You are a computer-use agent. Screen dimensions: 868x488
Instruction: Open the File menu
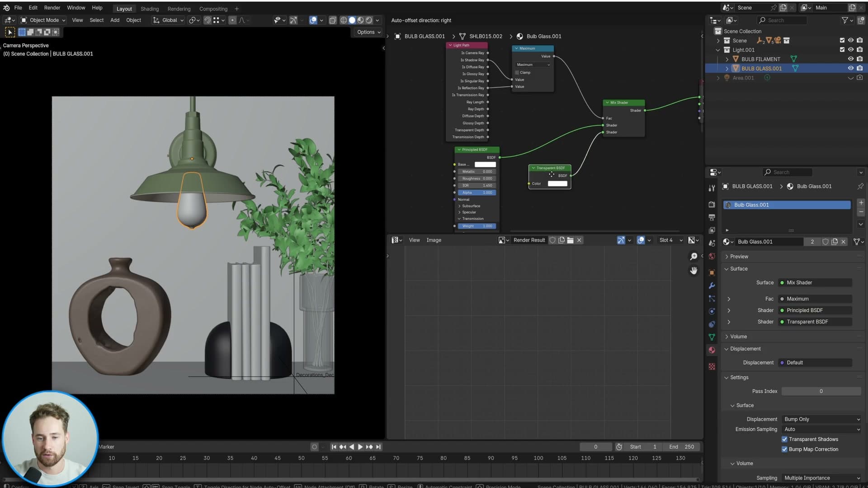tap(18, 8)
